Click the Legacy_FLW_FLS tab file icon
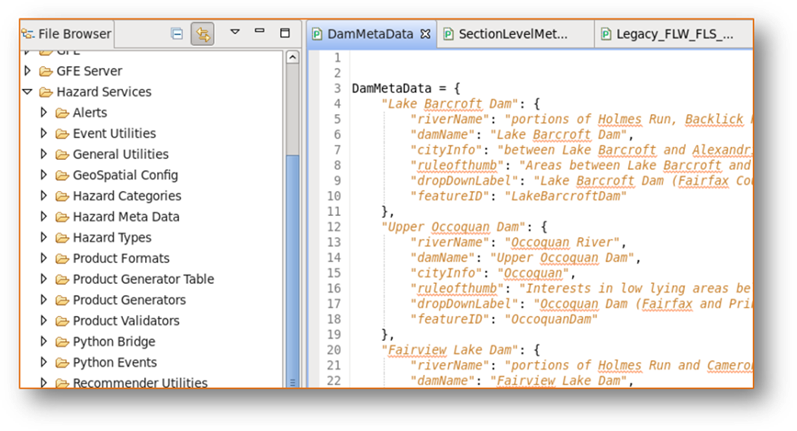 [x=606, y=34]
